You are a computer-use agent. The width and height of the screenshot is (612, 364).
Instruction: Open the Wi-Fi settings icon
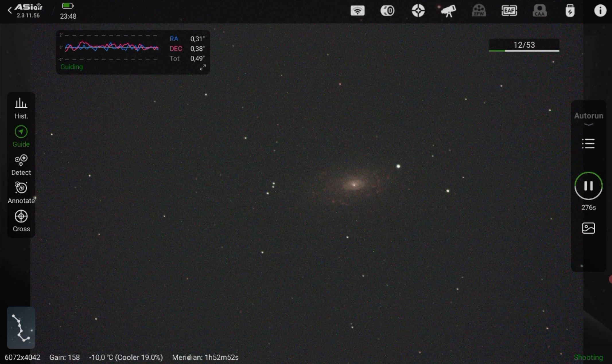pyautogui.click(x=357, y=11)
